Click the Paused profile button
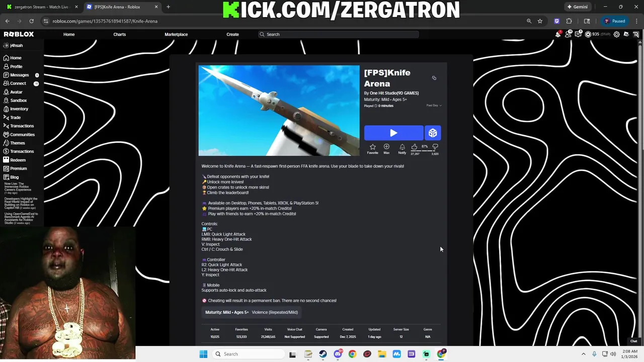644x362 pixels. point(615,21)
